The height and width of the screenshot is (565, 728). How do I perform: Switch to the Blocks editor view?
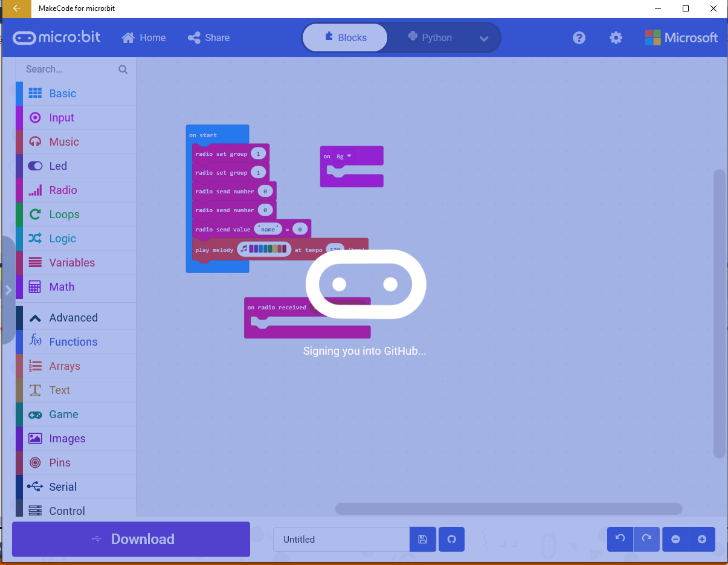point(344,37)
